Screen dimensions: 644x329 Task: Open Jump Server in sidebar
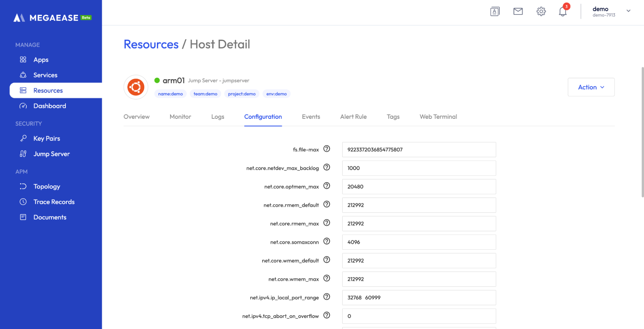point(52,154)
